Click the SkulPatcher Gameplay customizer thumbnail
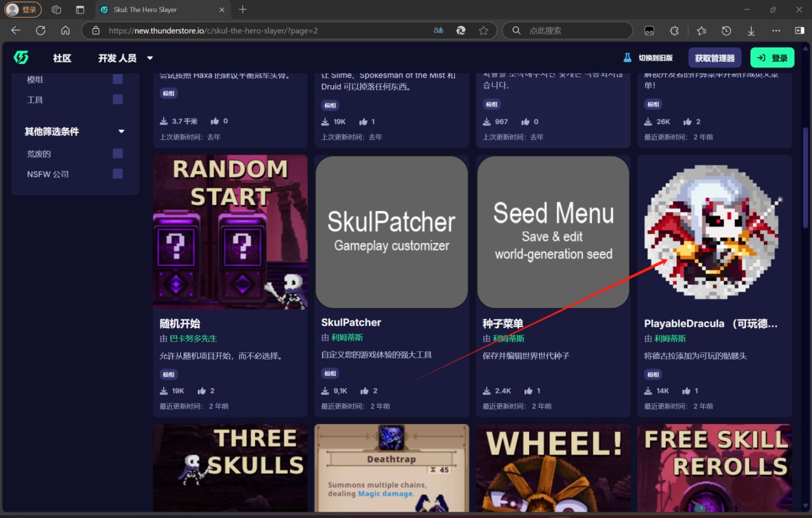Image resolution: width=812 pixels, height=518 pixels. [392, 233]
